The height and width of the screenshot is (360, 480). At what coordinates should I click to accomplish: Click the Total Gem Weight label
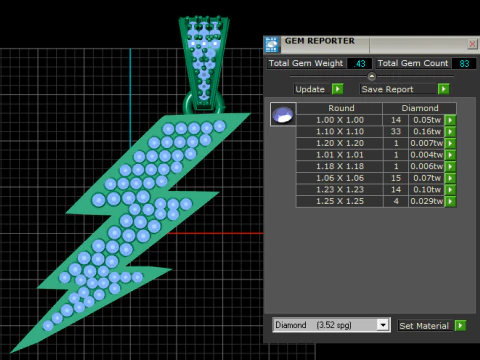pyautogui.click(x=306, y=63)
